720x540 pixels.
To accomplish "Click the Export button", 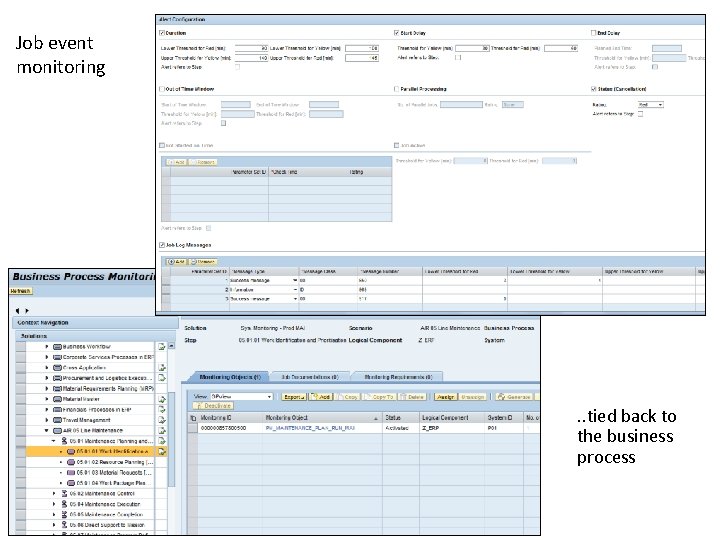I will coord(294,397).
